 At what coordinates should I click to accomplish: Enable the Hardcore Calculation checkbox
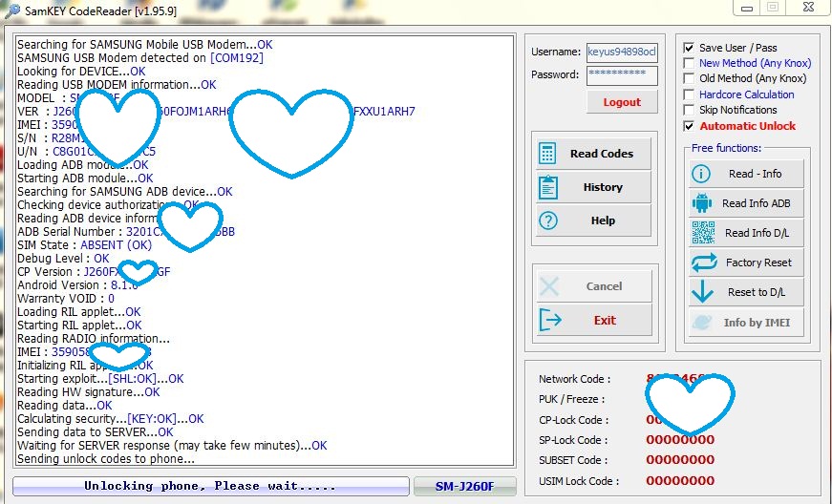pos(689,94)
